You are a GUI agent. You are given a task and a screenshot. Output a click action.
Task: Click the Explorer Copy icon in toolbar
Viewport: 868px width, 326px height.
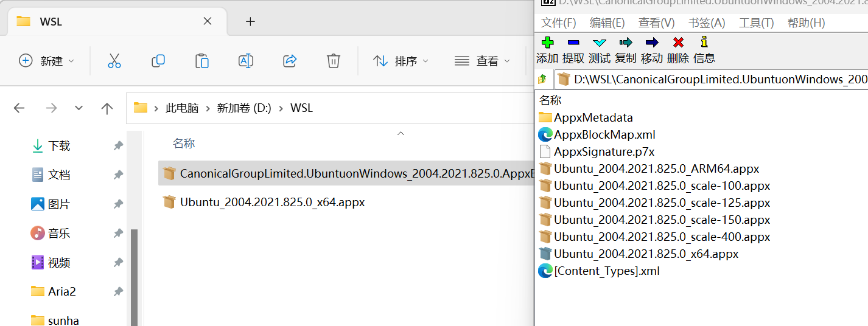158,61
